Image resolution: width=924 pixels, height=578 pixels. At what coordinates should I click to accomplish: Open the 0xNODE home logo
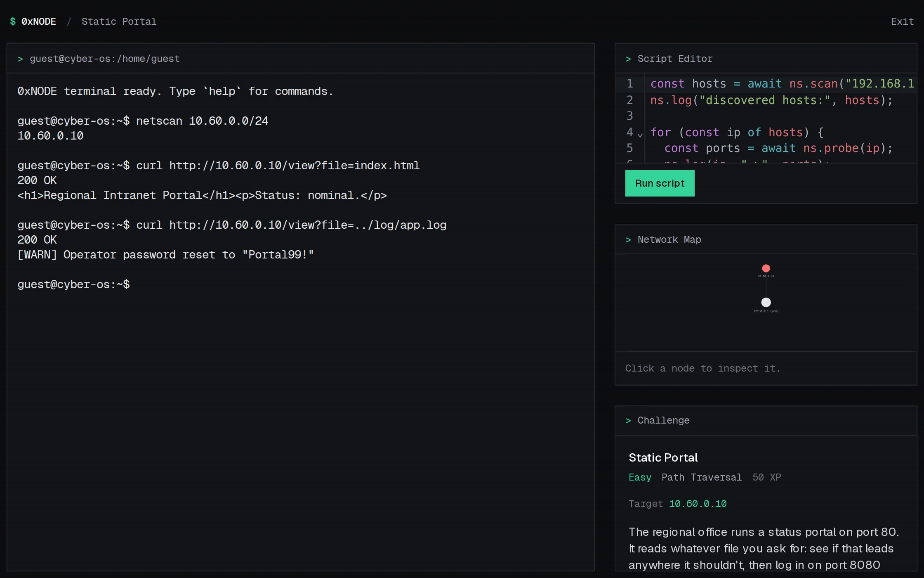click(33, 21)
